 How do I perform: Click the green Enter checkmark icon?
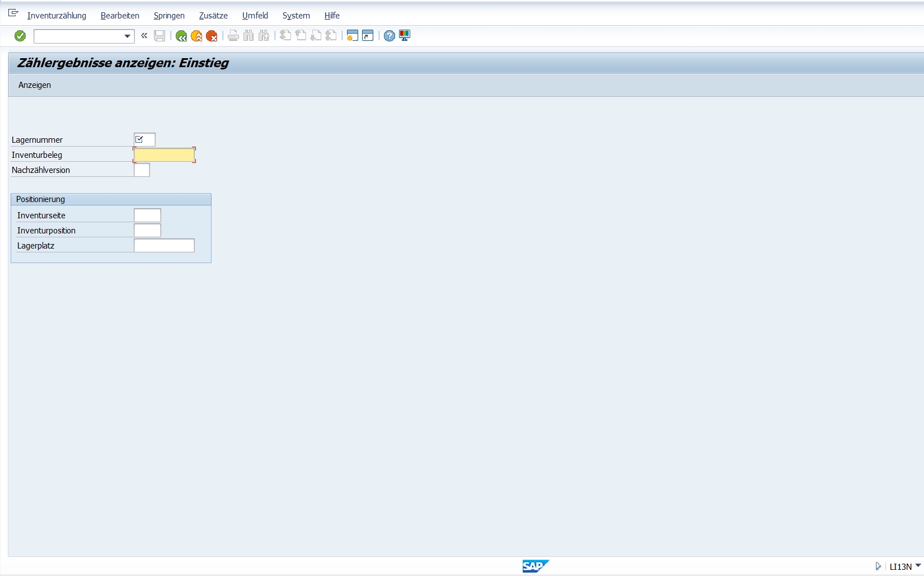pyautogui.click(x=20, y=36)
